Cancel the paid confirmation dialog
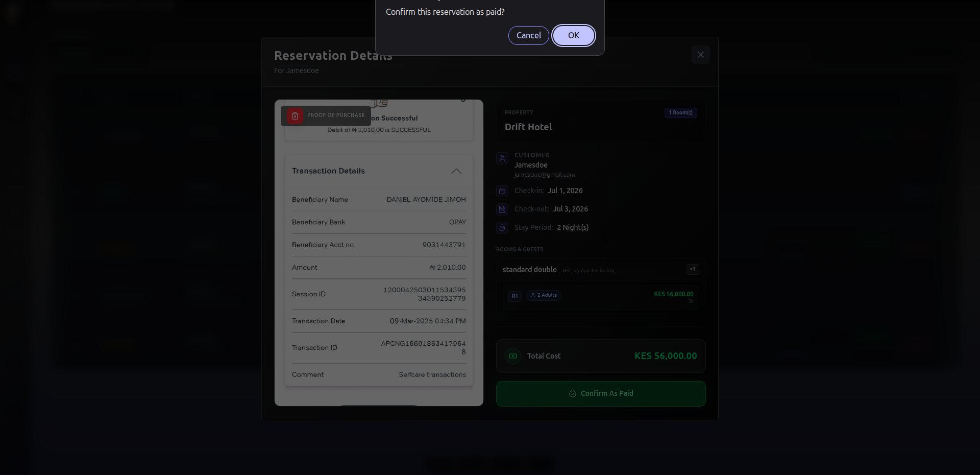Image resolution: width=980 pixels, height=475 pixels. point(528,35)
